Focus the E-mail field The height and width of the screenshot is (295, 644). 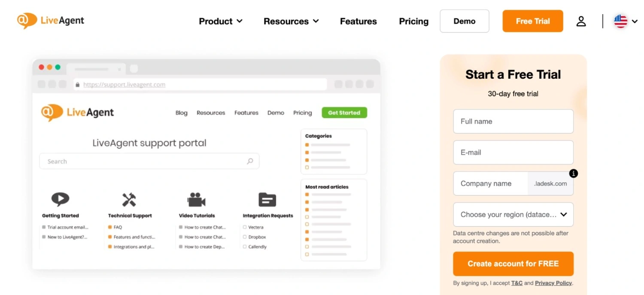(x=513, y=152)
